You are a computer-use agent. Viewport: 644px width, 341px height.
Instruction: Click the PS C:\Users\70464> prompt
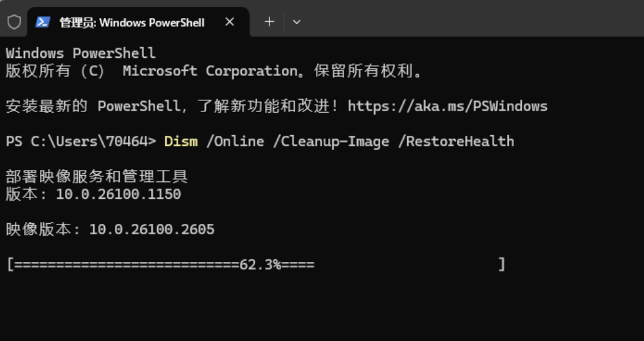[81, 142]
